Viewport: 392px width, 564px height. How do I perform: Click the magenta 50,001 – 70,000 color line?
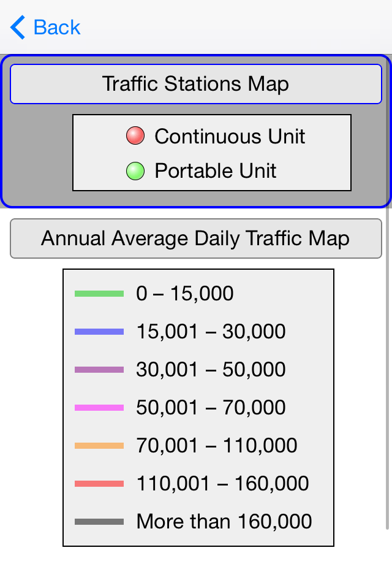pos(99,408)
